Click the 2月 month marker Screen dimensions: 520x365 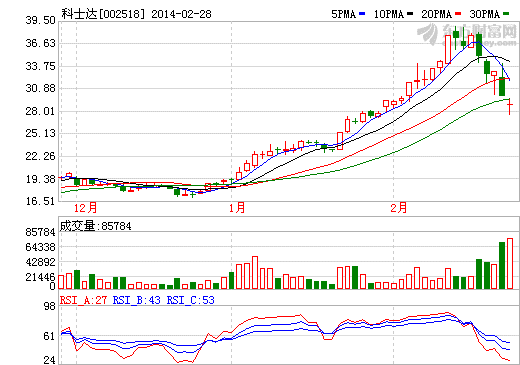click(x=399, y=208)
